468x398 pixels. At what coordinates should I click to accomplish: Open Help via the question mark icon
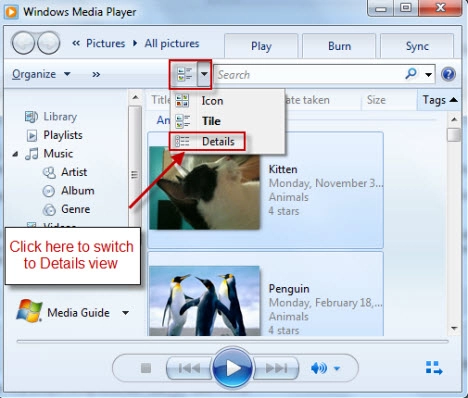tap(448, 74)
